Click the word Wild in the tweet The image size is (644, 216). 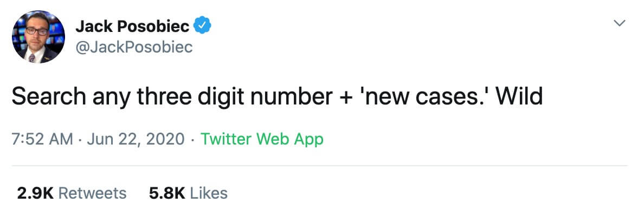[519, 97]
